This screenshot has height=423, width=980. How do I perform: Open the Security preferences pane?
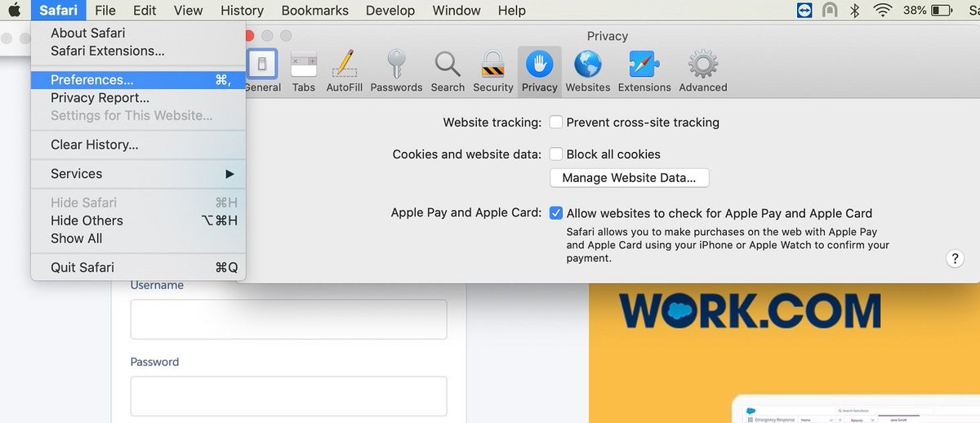point(493,70)
